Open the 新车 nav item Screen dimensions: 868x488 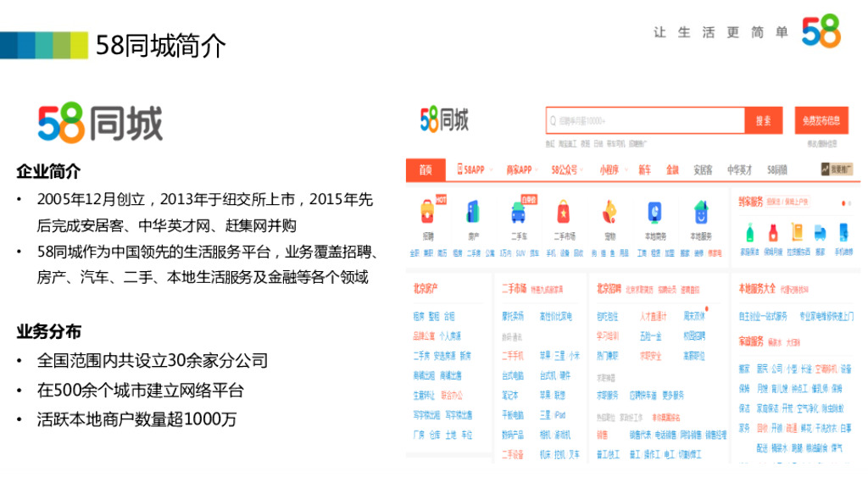(644, 169)
